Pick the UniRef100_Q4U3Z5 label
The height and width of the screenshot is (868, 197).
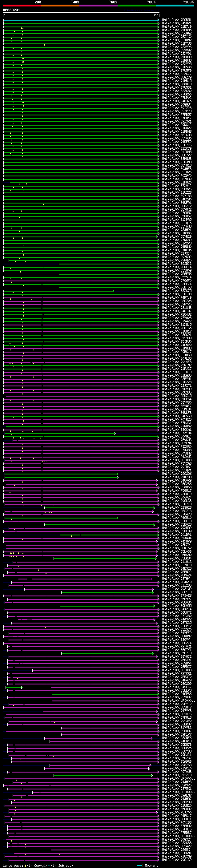point(176,101)
